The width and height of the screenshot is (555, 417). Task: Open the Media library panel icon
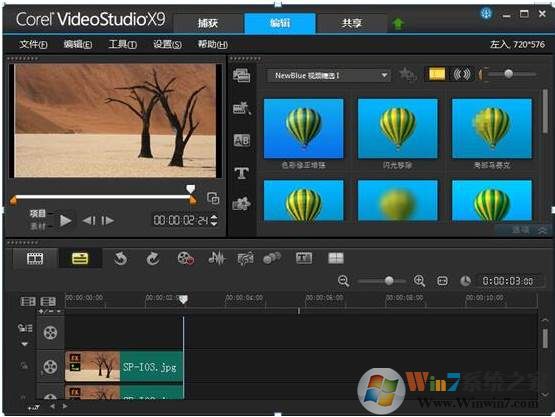[242, 75]
